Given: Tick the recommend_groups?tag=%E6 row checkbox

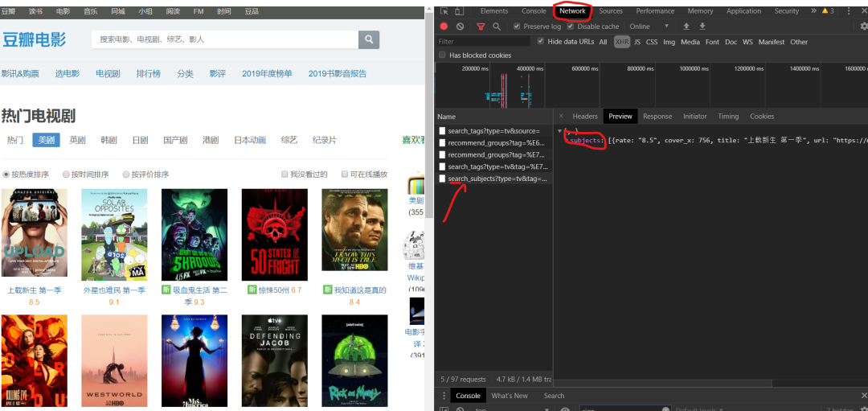Looking at the screenshot, I should pos(442,143).
